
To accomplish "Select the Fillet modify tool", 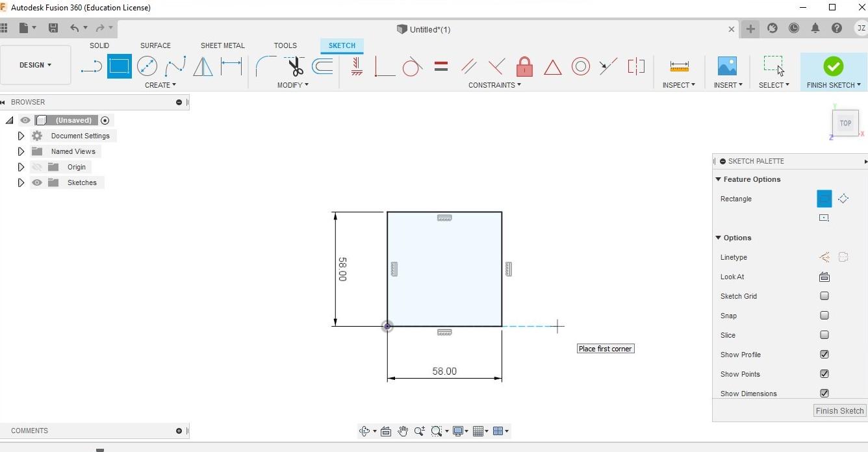I will click(266, 66).
